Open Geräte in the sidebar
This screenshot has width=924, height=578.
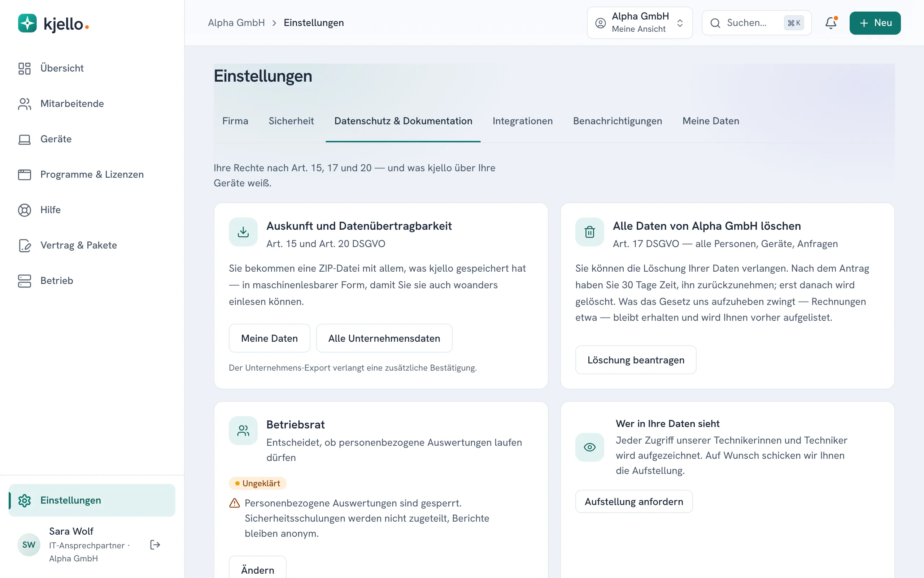pos(92,139)
